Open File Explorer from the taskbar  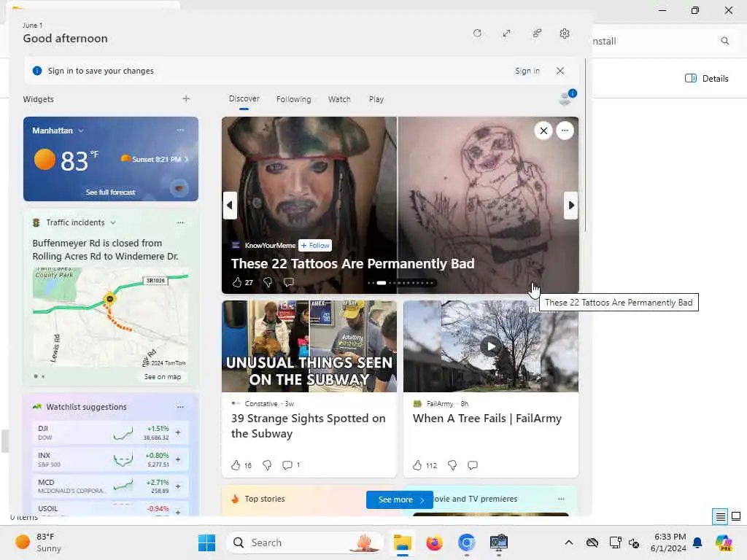tap(402, 542)
